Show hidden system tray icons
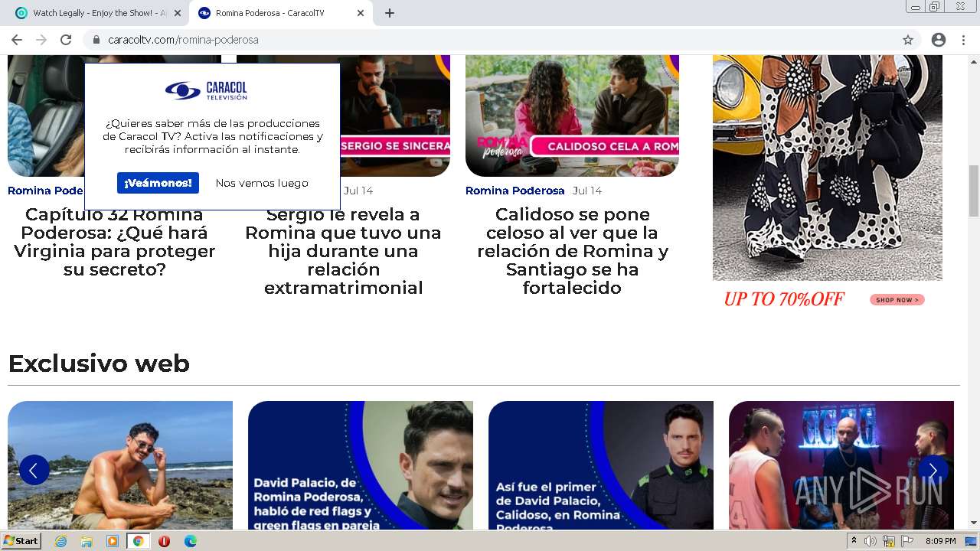Image resolution: width=980 pixels, height=551 pixels. pyautogui.click(x=854, y=541)
